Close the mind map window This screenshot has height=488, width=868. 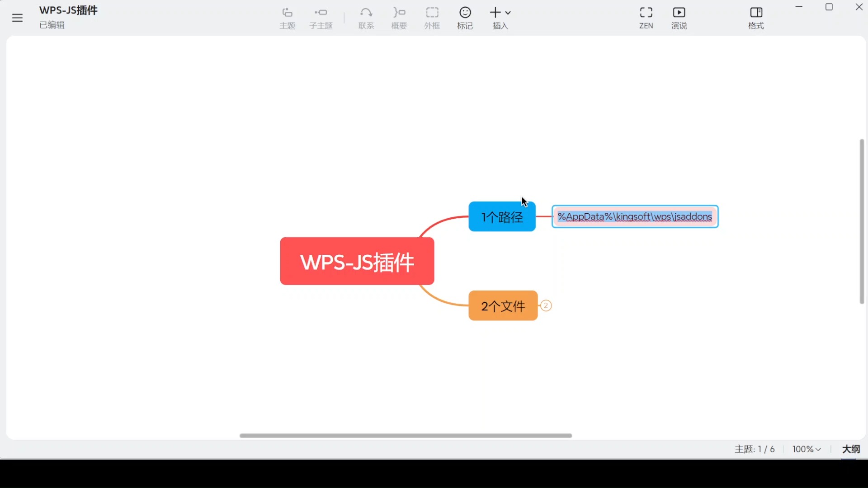click(859, 7)
